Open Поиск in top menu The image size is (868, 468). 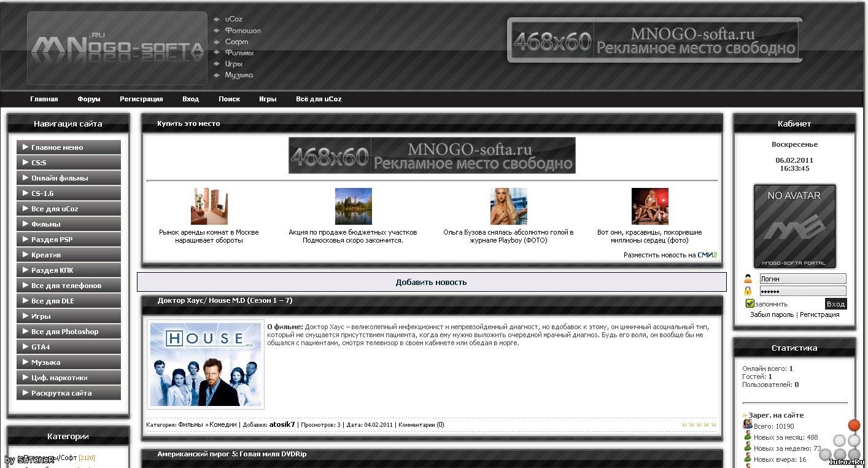[229, 99]
